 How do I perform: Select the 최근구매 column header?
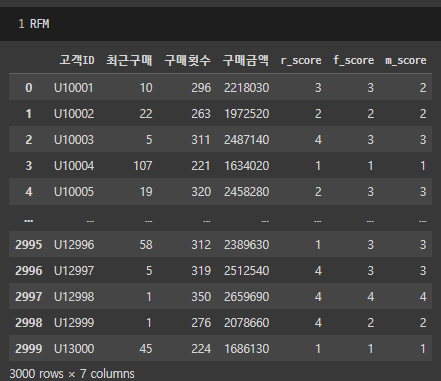pos(129,60)
